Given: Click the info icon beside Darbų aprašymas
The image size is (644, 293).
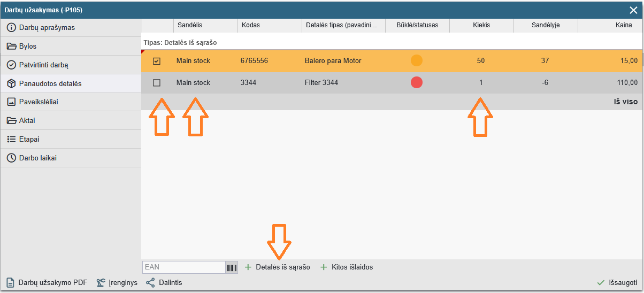Looking at the screenshot, I should tap(11, 28).
